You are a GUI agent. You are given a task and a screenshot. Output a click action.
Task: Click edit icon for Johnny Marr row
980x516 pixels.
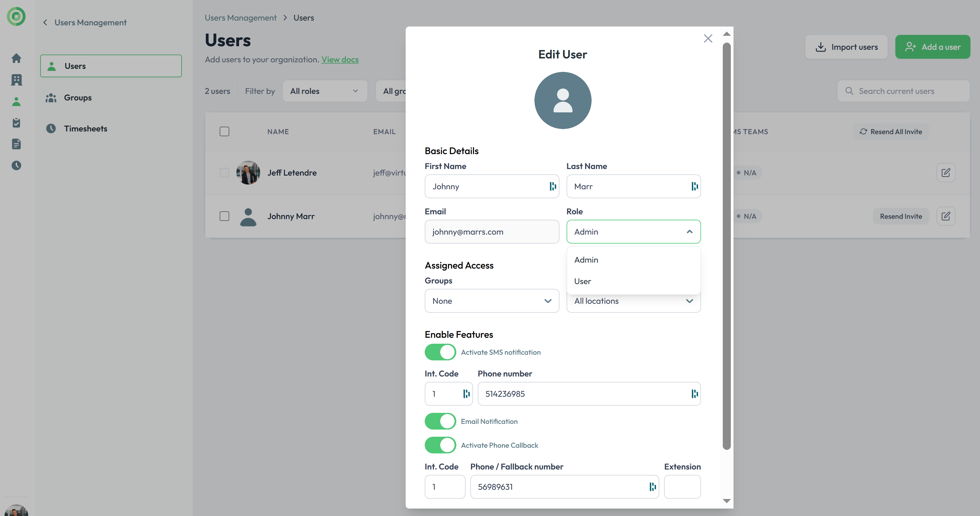945,216
